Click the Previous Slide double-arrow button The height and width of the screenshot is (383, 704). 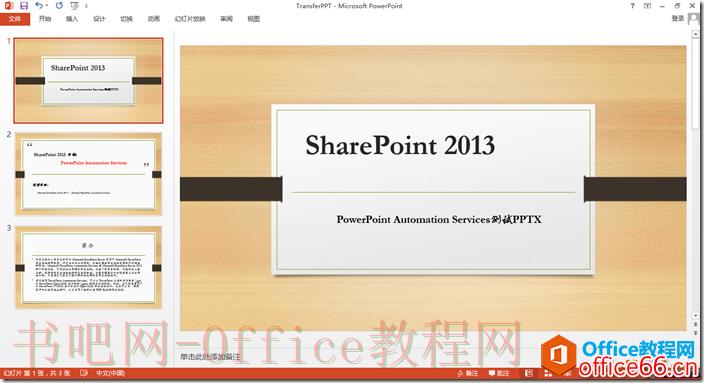(x=695, y=325)
